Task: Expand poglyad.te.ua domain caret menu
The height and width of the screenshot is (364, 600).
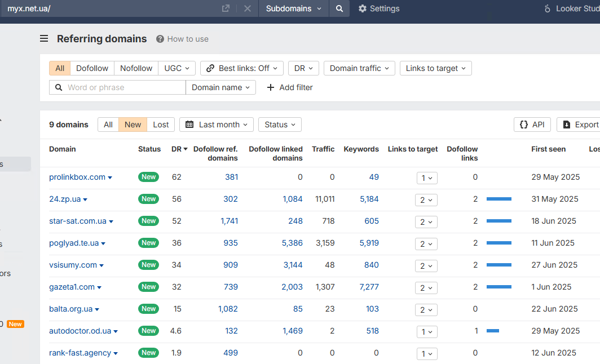Action: click(103, 243)
